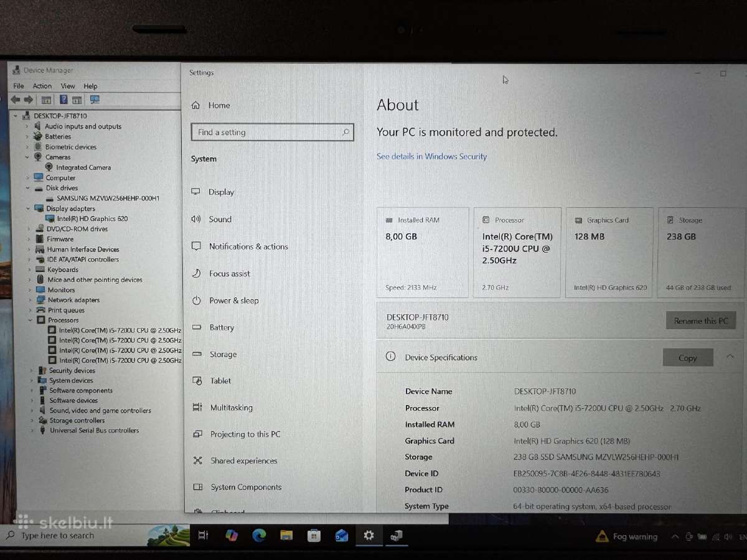
Task: Click the Rename this PC button
Action: 701,321
